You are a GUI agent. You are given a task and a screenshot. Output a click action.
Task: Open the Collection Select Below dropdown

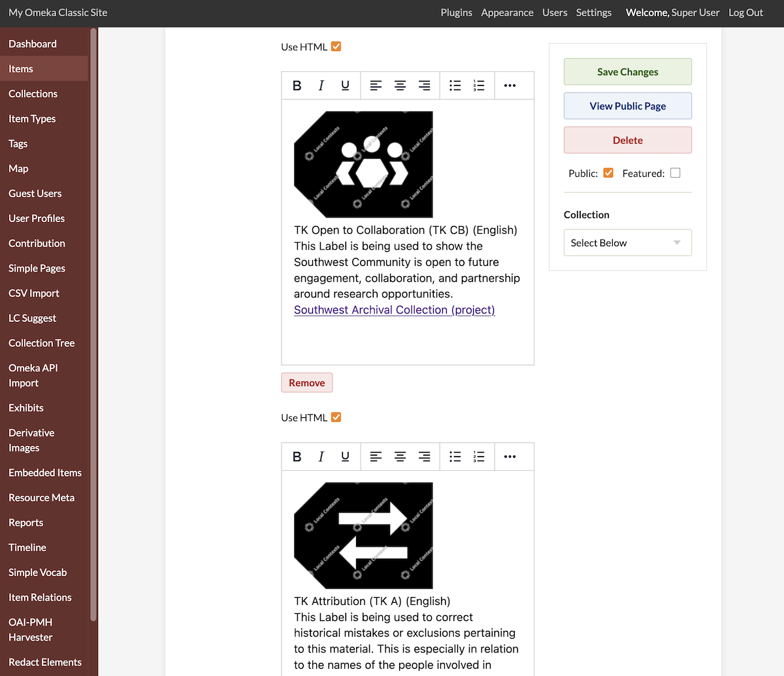tap(627, 243)
